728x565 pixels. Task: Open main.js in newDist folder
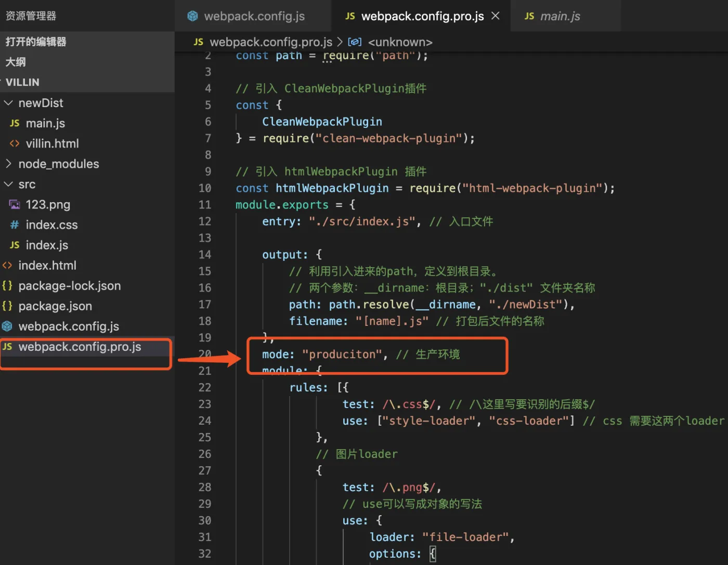click(87, 123)
